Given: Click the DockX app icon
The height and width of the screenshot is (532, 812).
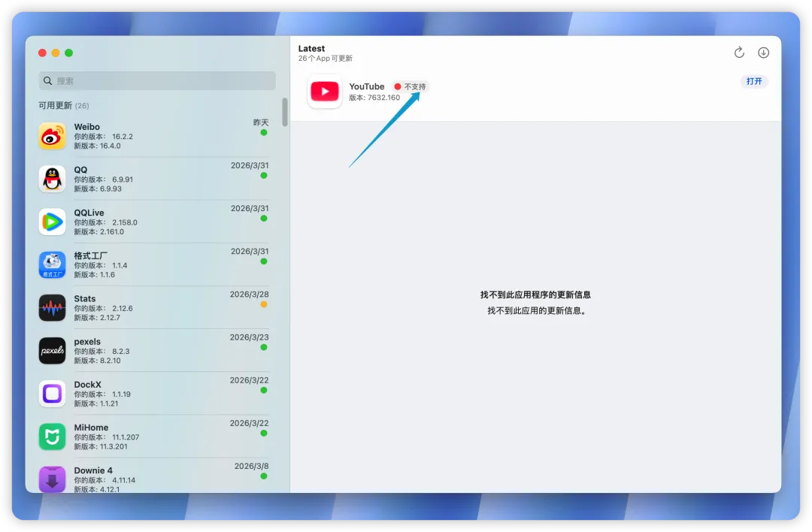Looking at the screenshot, I should pos(53,394).
